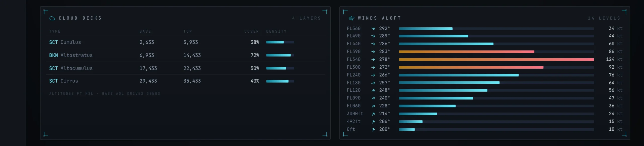
Task: Click the direction arrow for the 0ft level
Action: [373, 129]
